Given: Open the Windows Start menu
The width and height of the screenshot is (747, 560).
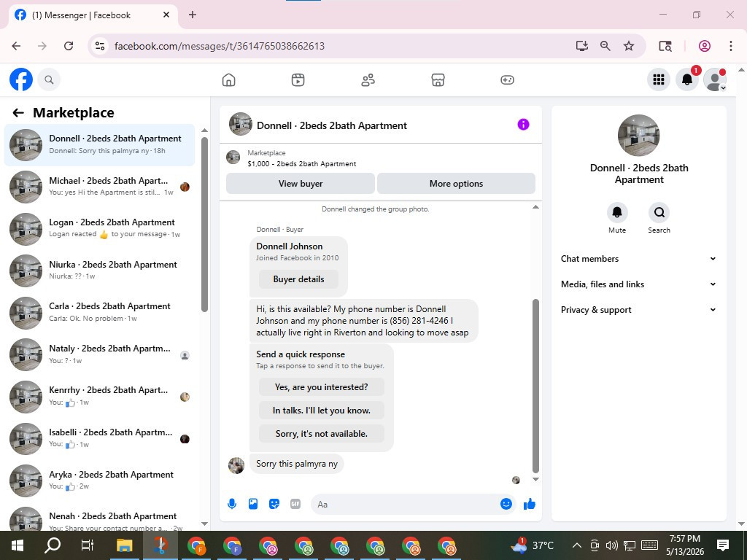Looking at the screenshot, I should pyautogui.click(x=18, y=545).
